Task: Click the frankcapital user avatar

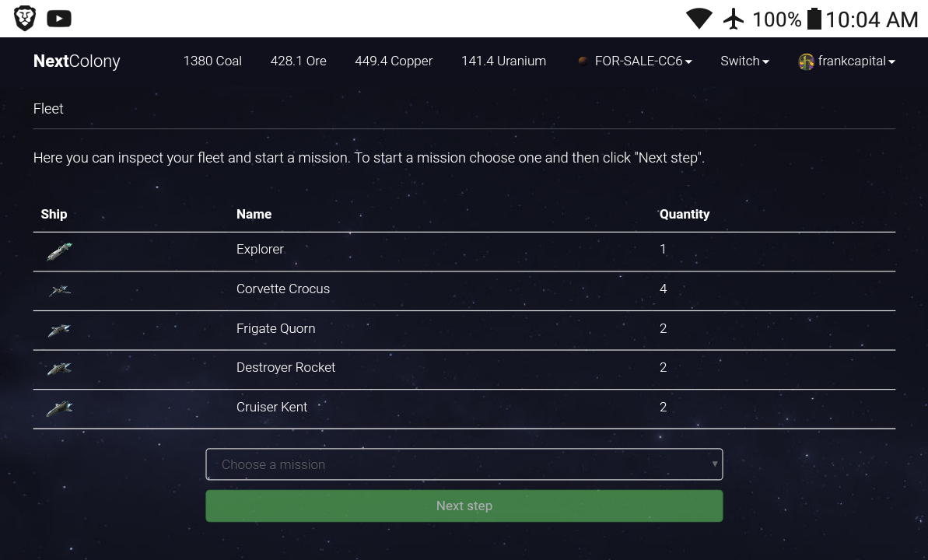Action: tap(806, 61)
